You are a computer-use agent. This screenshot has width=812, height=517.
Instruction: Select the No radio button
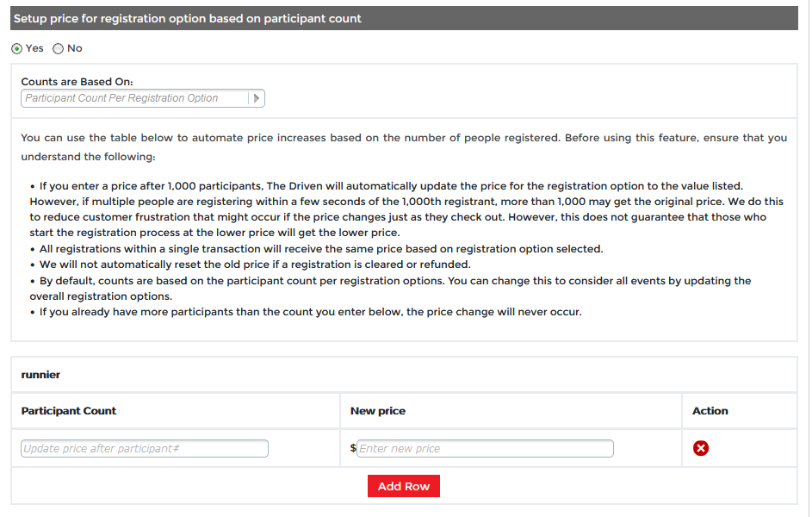coord(59,49)
